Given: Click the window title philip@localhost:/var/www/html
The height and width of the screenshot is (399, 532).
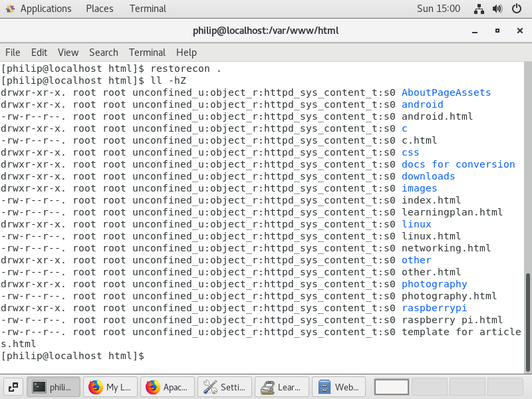Looking at the screenshot, I should (x=265, y=31).
